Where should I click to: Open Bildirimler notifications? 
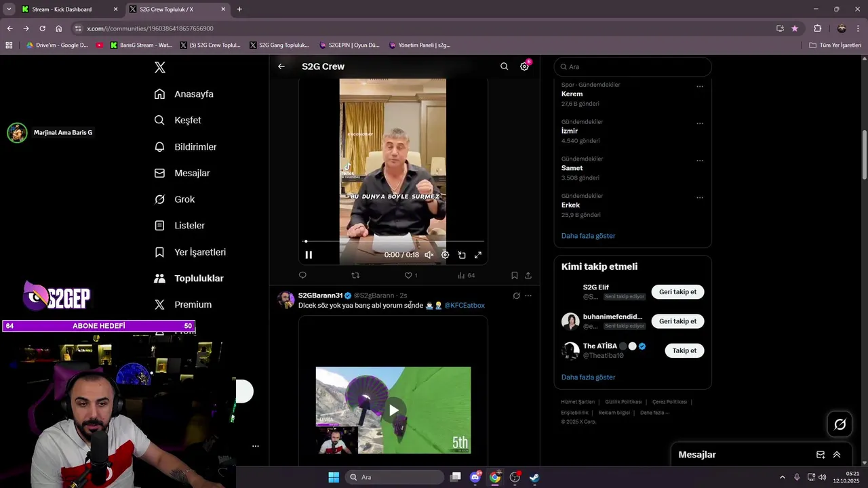(x=185, y=146)
